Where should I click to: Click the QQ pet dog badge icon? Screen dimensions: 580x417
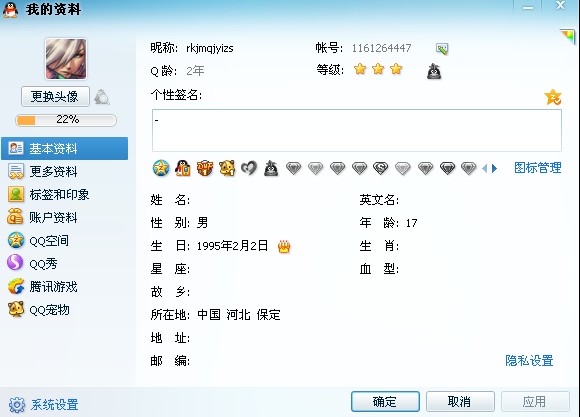227,168
